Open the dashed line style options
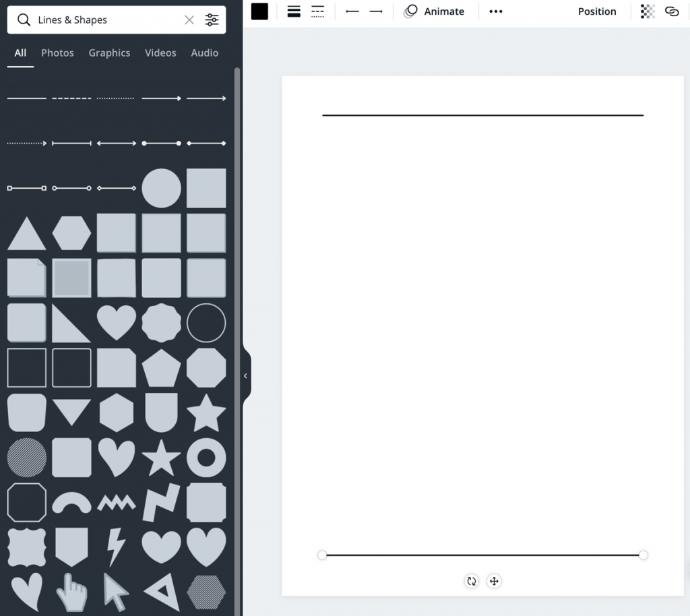This screenshot has width=690, height=616. (x=317, y=11)
